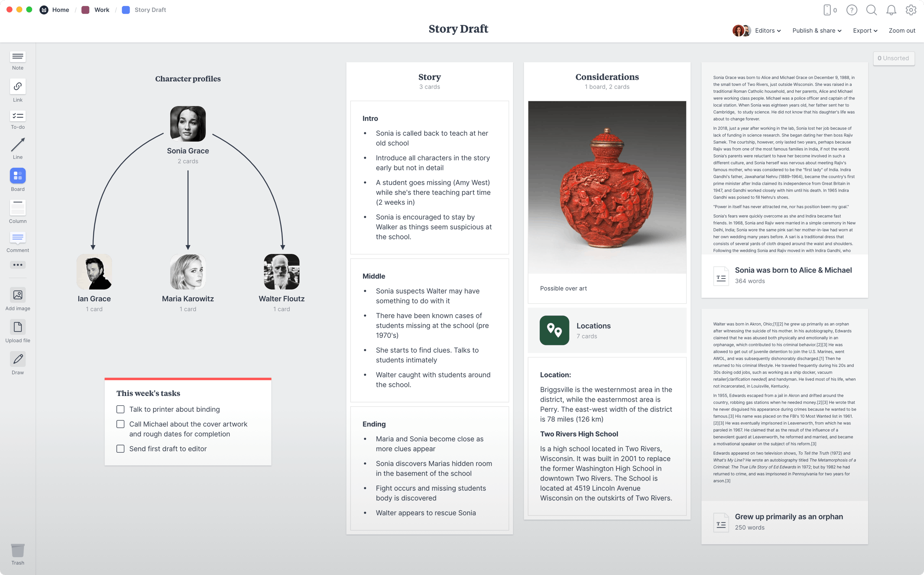Click Zoom out button in toolbar
This screenshot has height=575, width=924.
(x=903, y=30)
